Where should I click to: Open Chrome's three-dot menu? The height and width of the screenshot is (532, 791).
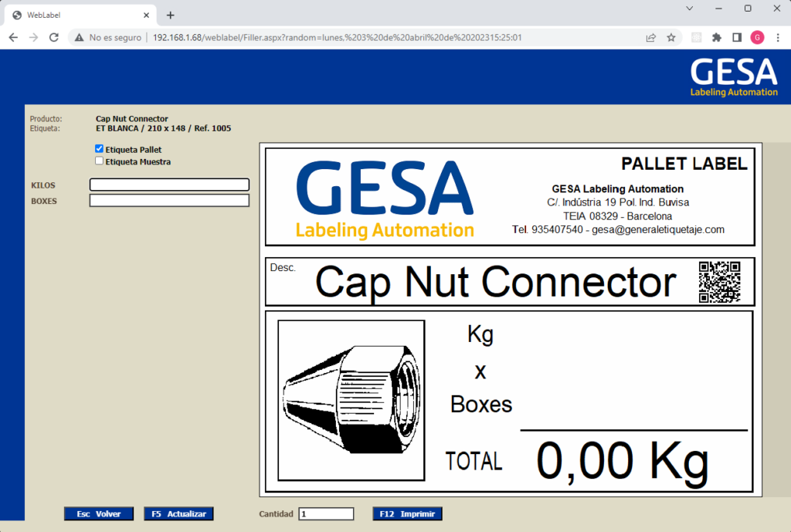click(x=777, y=37)
